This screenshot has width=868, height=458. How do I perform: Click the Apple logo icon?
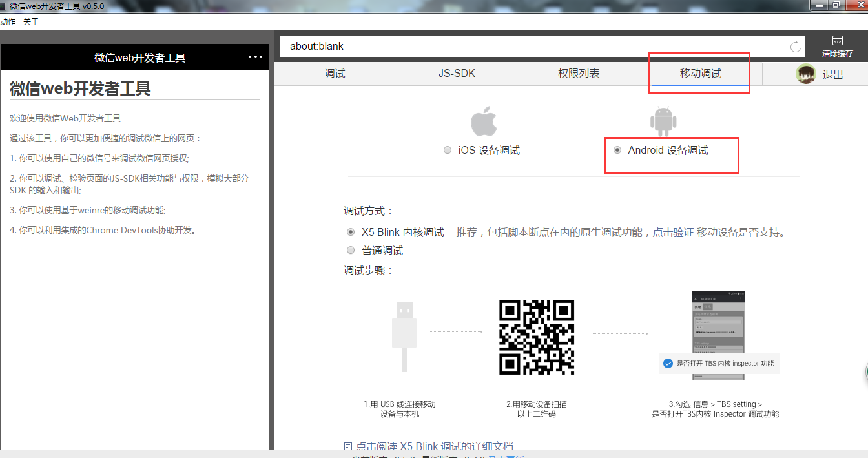pos(483,121)
